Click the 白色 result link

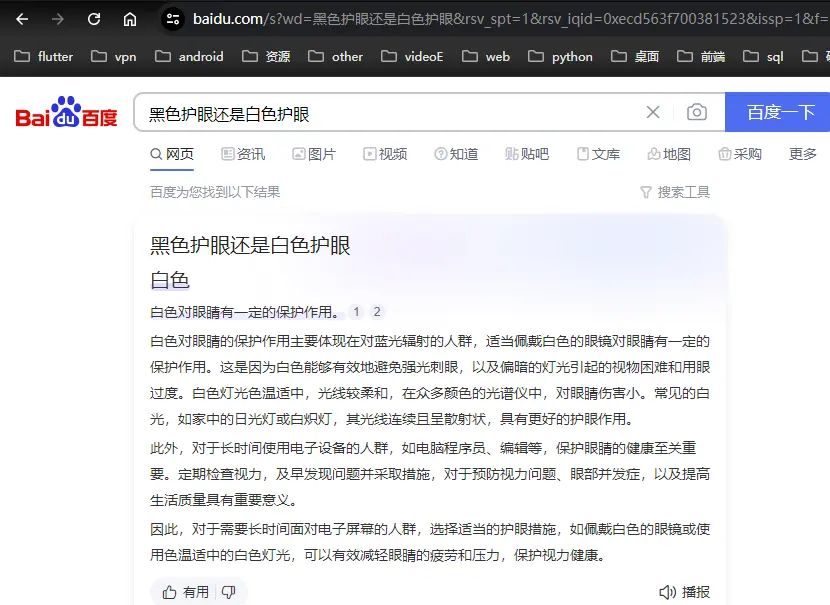point(172,280)
